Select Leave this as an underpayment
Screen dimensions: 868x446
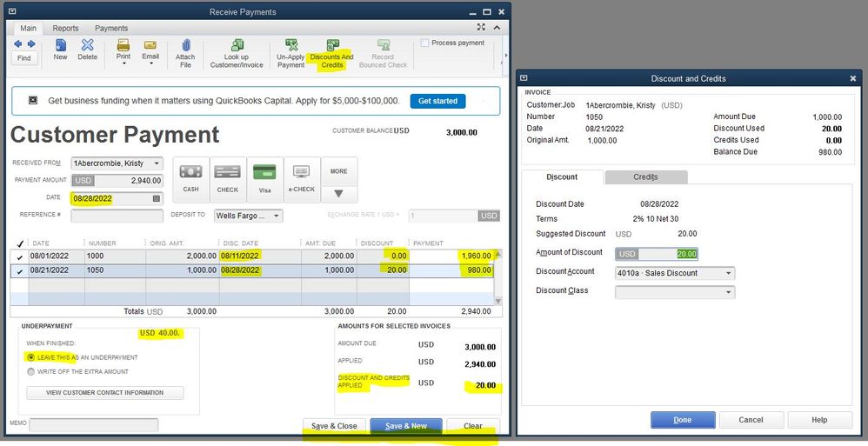(x=30, y=357)
